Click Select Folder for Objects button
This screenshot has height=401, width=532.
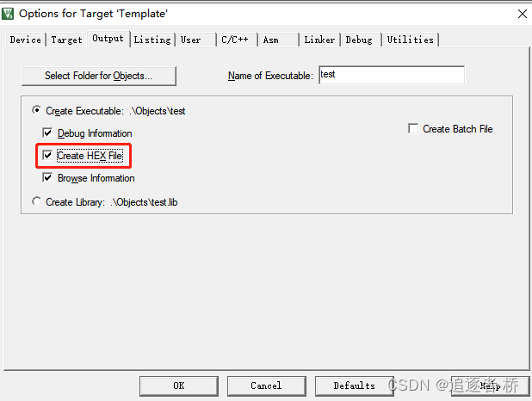click(x=99, y=76)
